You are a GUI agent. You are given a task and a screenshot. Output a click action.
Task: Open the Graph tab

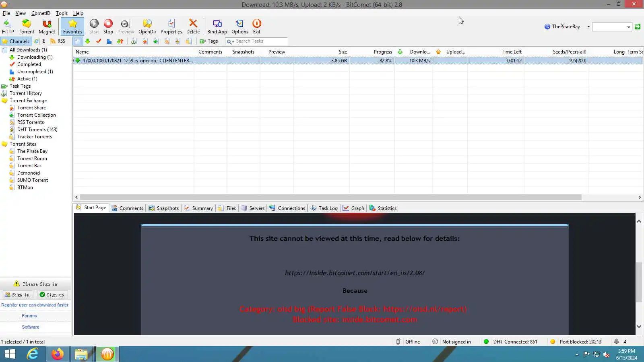[353, 208]
